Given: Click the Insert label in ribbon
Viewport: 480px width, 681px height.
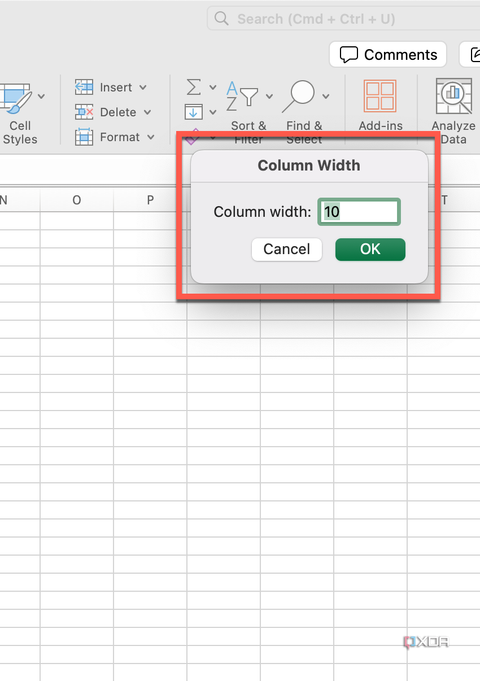Looking at the screenshot, I should 116,87.
